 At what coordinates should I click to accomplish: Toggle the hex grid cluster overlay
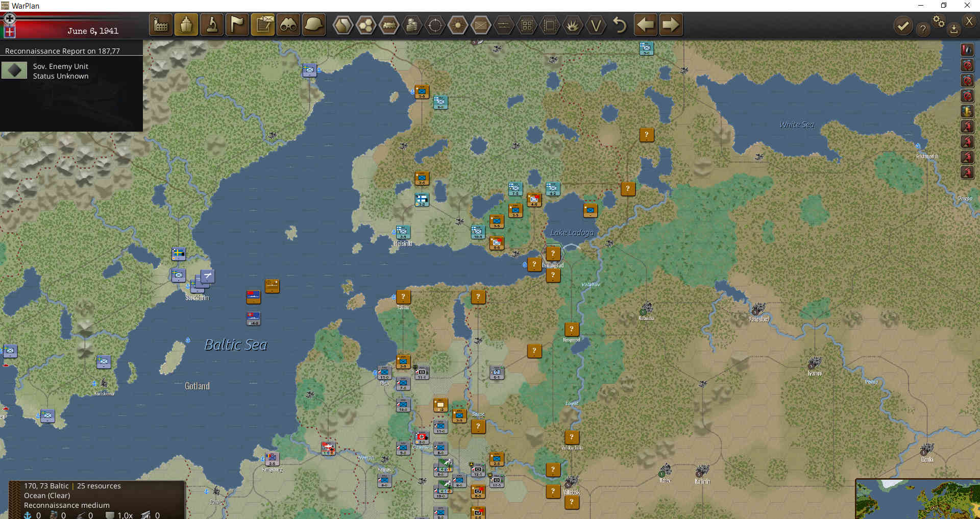pyautogui.click(x=365, y=25)
